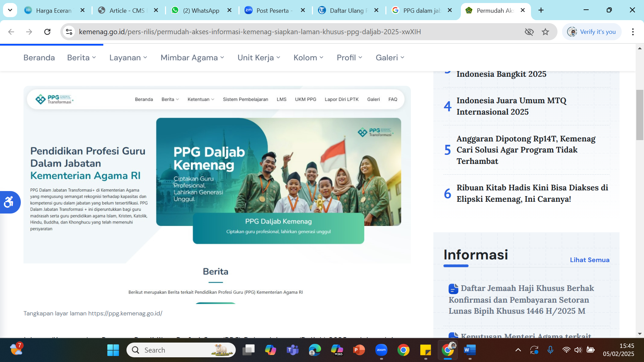Open Windows Start menu
The image size is (644, 362).
click(x=113, y=350)
